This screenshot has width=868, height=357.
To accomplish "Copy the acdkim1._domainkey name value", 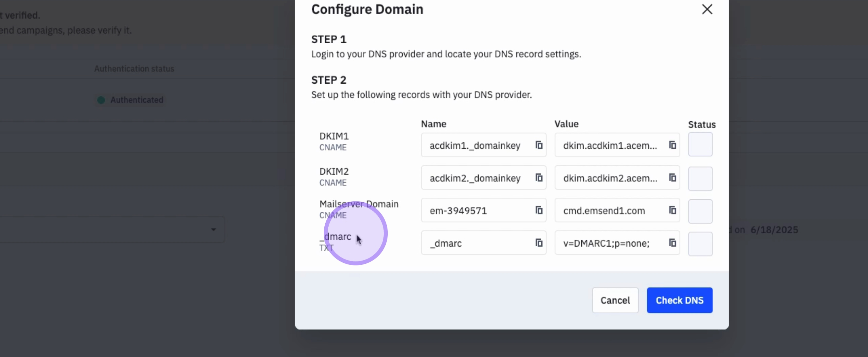I will pos(539,145).
